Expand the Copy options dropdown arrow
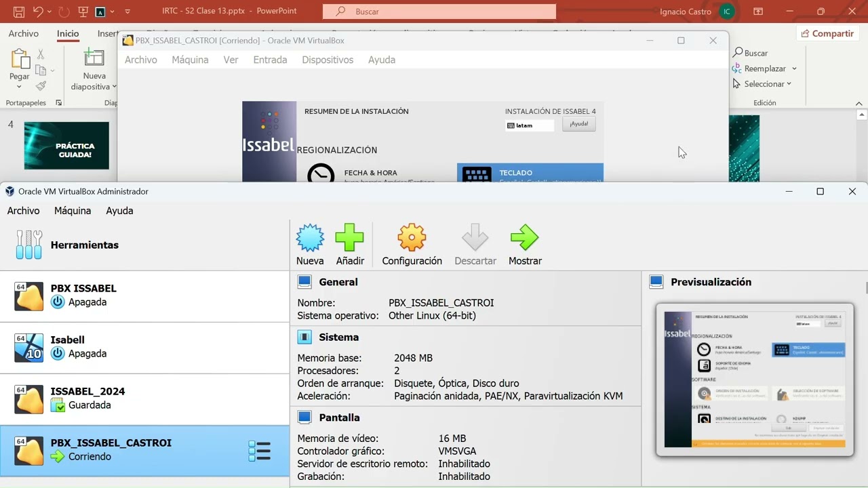868x488 pixels. click(52, 70)
